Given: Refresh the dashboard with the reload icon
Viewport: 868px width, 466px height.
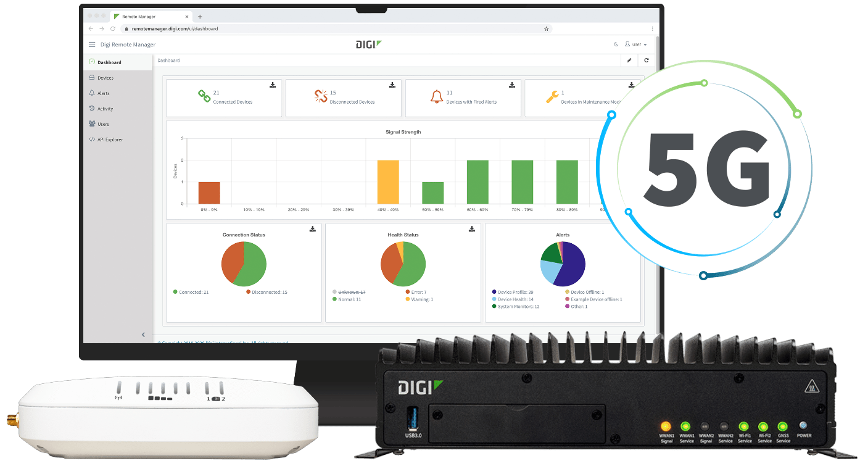Looking at the screenshot, I should point(647,60).
